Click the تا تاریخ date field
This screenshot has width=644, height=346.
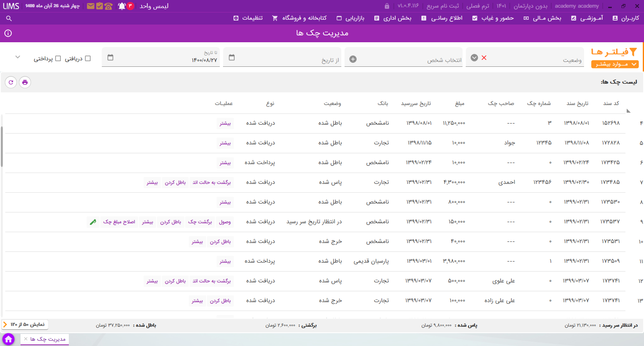[x=161, y=57]
